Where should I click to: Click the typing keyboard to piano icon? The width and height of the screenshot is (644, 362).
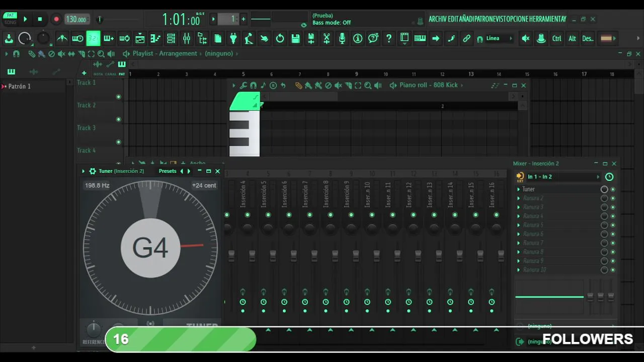420,38
